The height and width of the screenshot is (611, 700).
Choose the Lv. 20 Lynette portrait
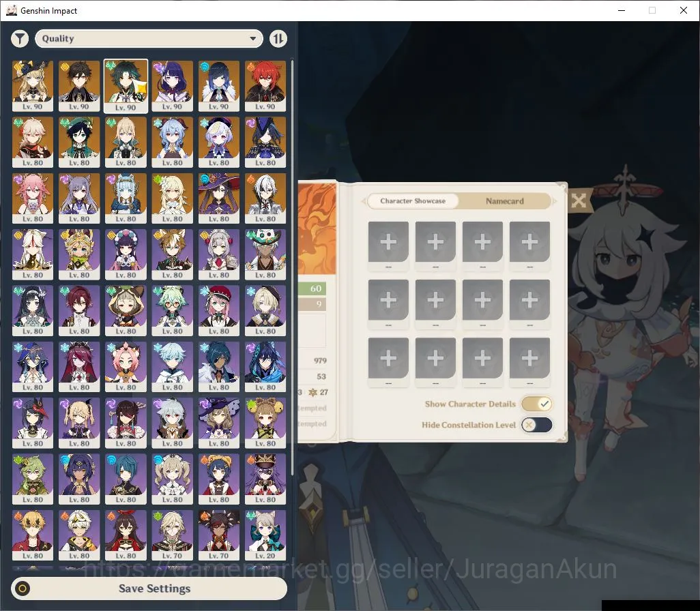pos(265,535)
